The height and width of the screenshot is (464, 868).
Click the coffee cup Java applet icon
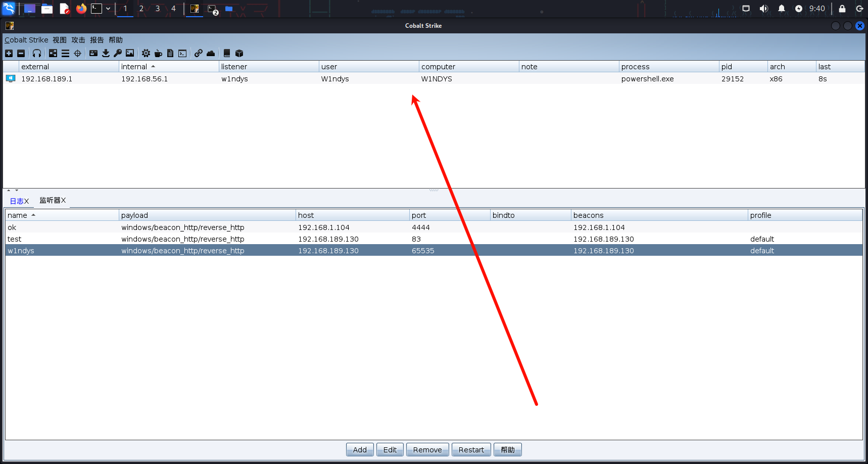click(158, 53)
